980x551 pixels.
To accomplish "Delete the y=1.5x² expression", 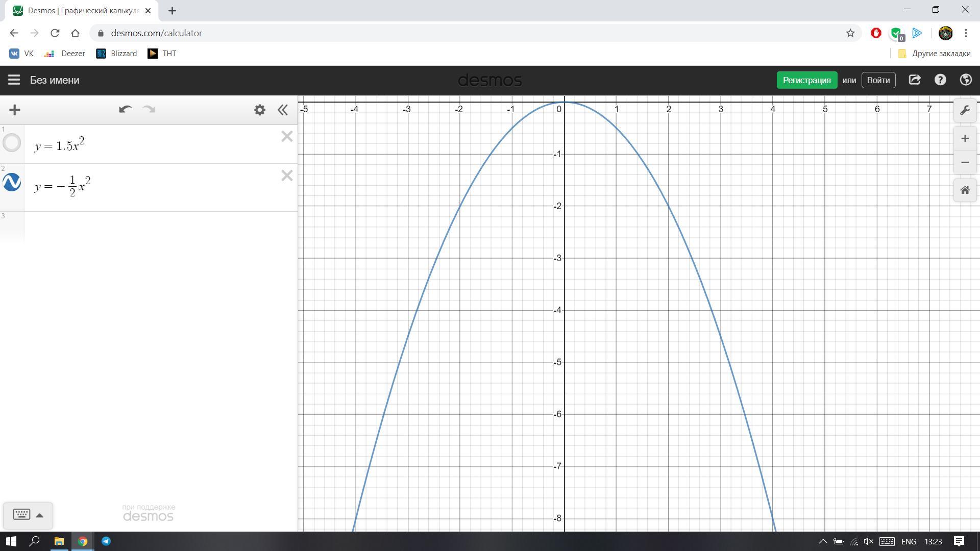I will 287,136.
